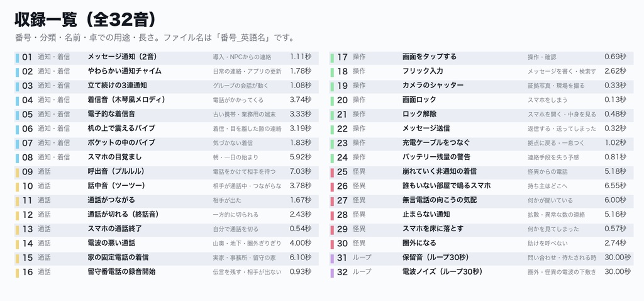Click 誰もいない部屋で鳴るスマホ name
Screen dimensions: 644x301
coord(447,186)
